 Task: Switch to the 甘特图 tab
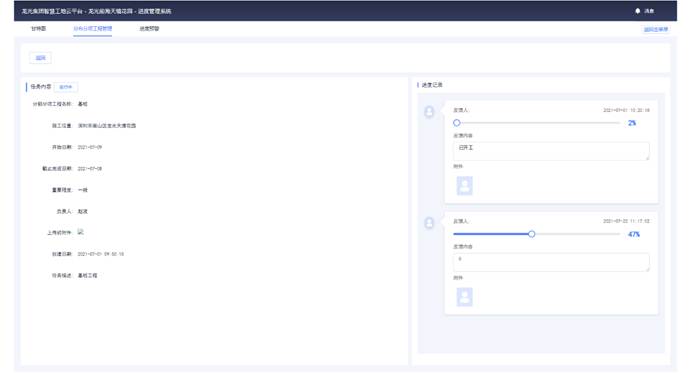(38, 29)
